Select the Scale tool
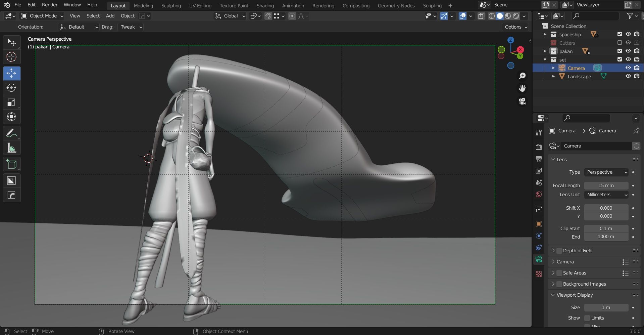 pyautogui.click(x=11, y=102)
